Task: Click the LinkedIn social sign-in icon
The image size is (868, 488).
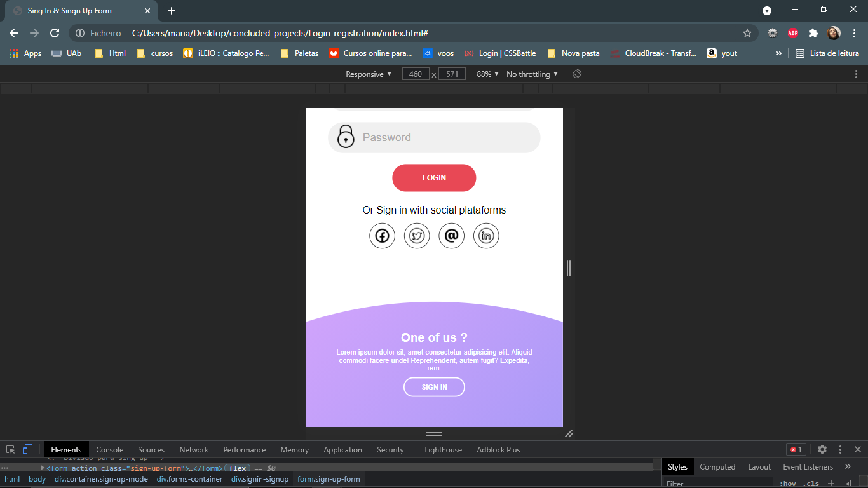Action: click(486, 236)
